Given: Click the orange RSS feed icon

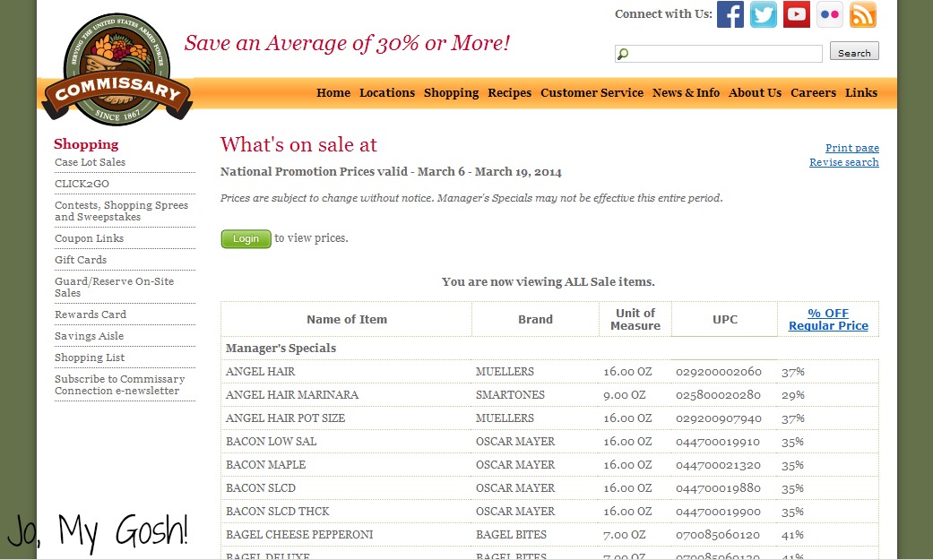Looking at the screenshot, I should click(x=862, y=14).
